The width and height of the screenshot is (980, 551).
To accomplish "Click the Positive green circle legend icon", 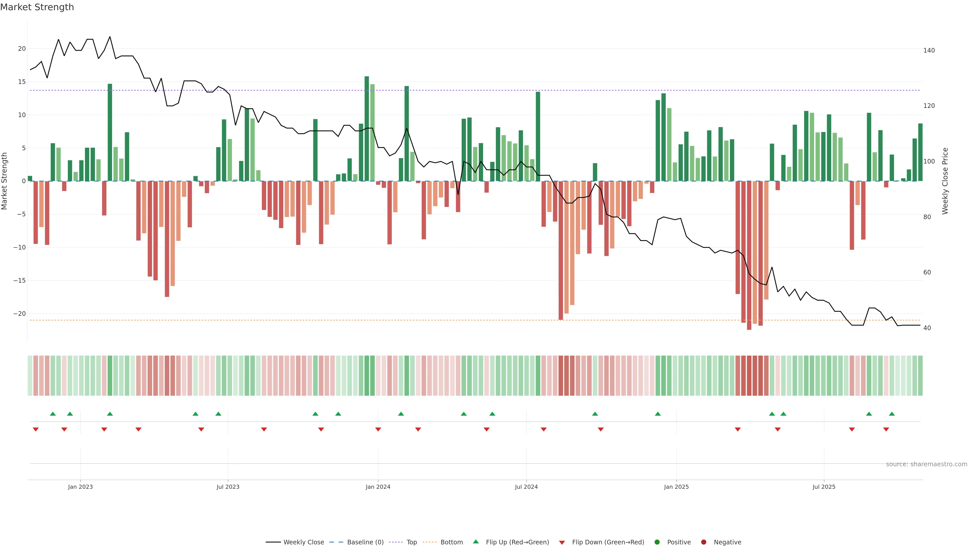I will 657,542.
